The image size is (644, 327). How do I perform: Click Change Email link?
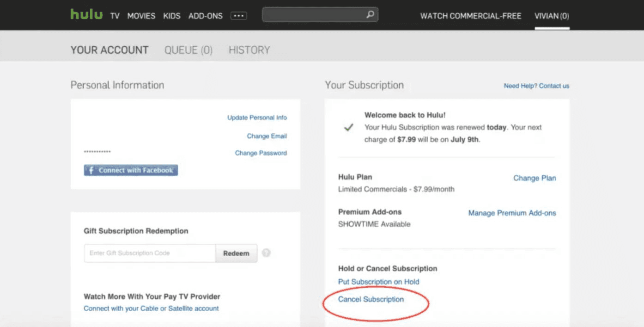coord(267,136)
